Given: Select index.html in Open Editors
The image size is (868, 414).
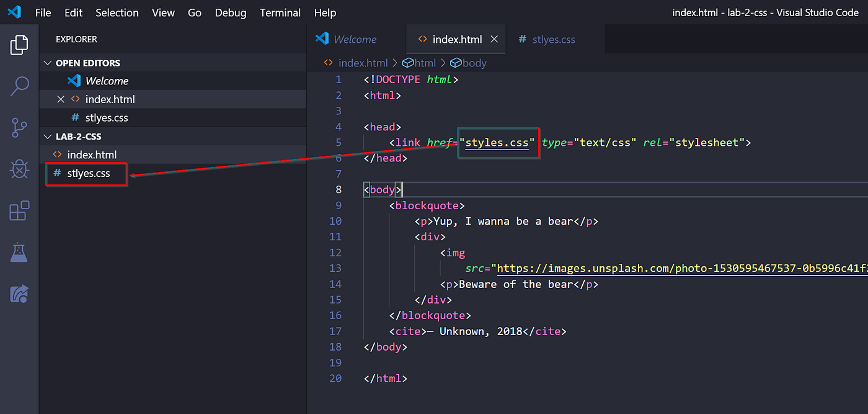Looking at the screenshot, I should 173,99.
